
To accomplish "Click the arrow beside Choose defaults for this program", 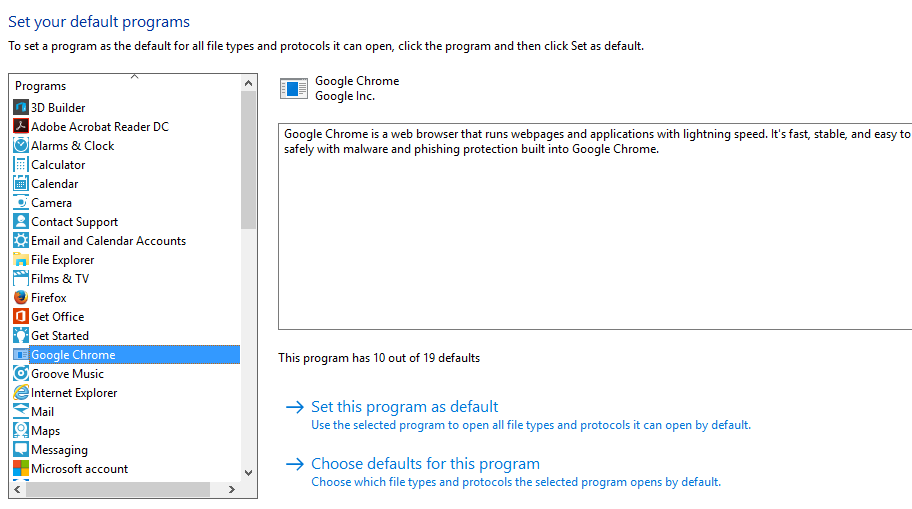I will 295,464.
